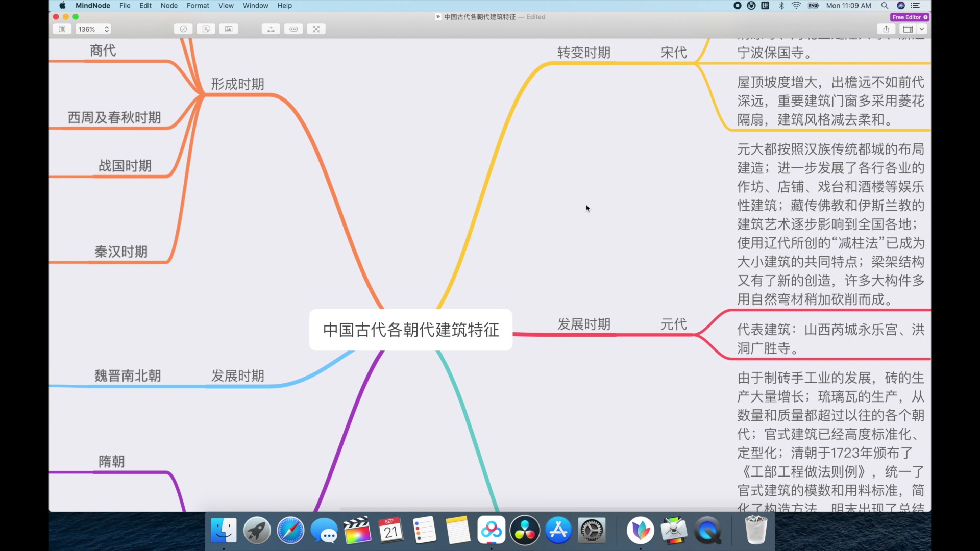Open the App Store from the Dock
The height and width of the screenshot is (551, 980).
558,531
